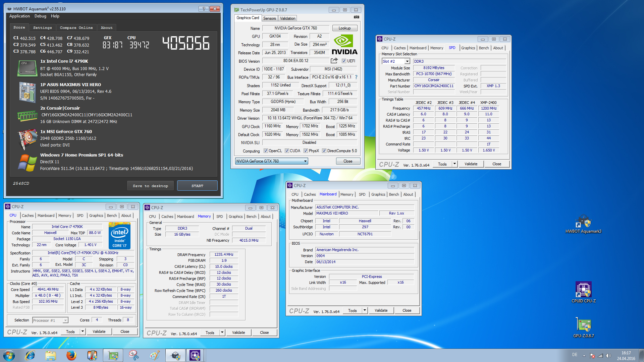Open Windows Explorer folder from taskbar
This screenshot has height=362, width=644.
[51, 355]
